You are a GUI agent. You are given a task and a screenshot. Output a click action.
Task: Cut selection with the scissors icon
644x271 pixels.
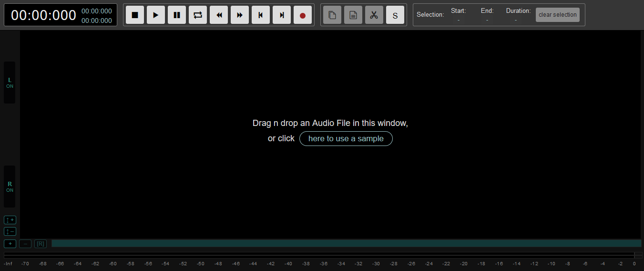coord(374,15)
